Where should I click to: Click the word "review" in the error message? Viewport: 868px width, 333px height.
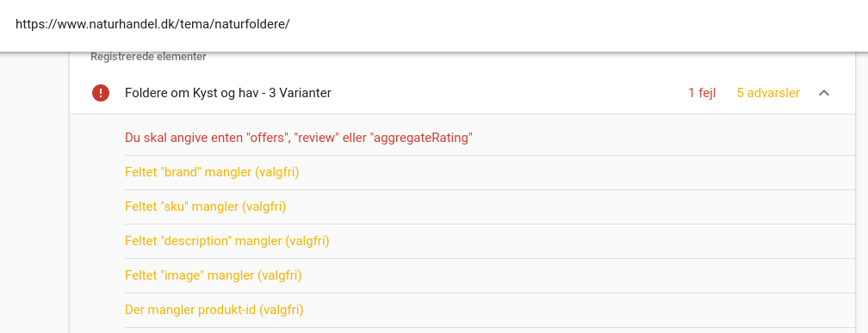[319, 138]
